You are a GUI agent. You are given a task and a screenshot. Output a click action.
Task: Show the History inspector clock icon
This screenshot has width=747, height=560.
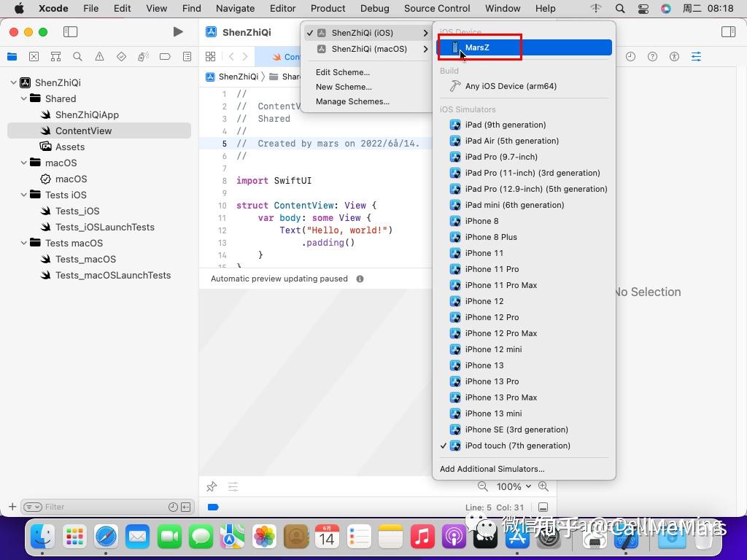pyautogui.click(x=631, y=57)
